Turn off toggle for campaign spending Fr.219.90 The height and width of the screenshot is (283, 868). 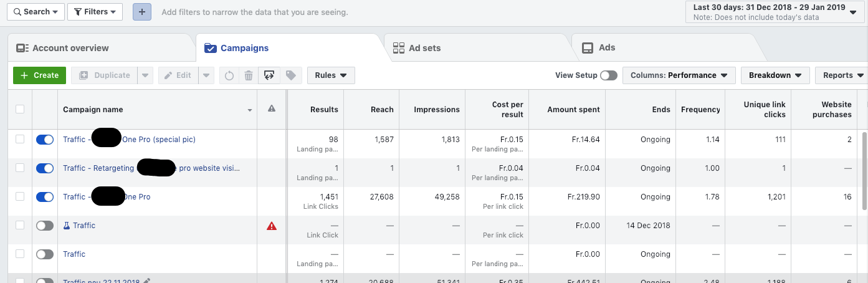coord(45,197)
